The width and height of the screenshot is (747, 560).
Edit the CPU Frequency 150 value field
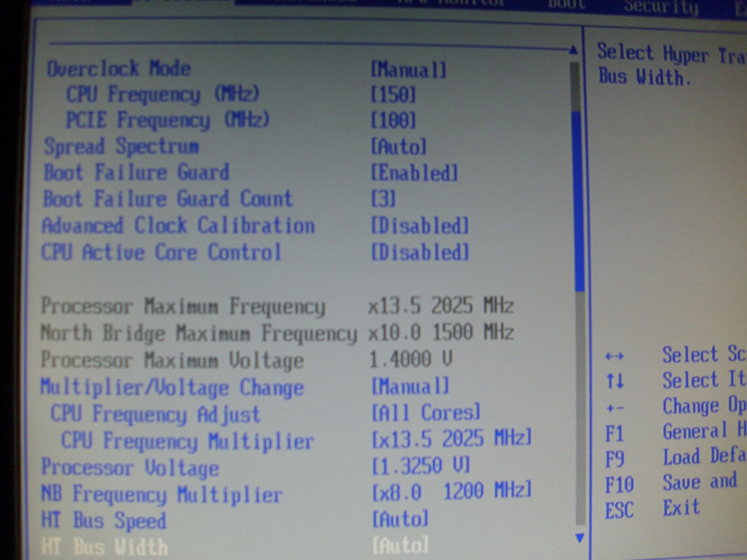pyautogui.click(x=393, y=95)
